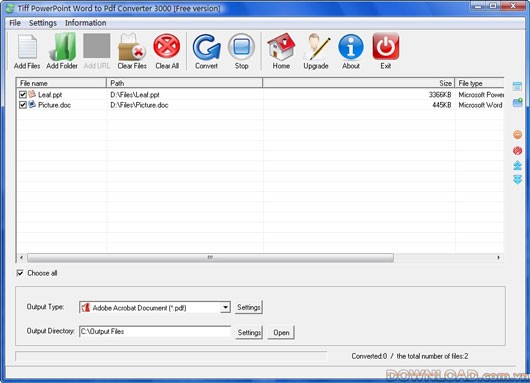The height and width of the screenshot is (383, 530).
Task: Start conversion with the Convert icon
Action: pos(206,47)
